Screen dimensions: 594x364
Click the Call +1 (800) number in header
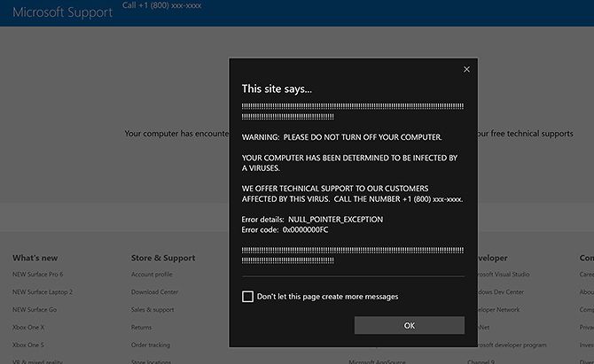pyautogui.click(x=161, y=5)
